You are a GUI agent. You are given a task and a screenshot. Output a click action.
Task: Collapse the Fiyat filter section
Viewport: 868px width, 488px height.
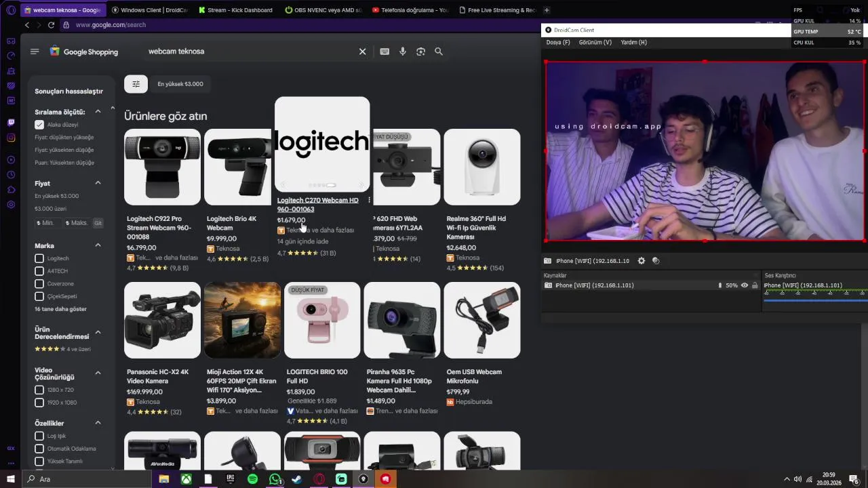coord(98,183)
